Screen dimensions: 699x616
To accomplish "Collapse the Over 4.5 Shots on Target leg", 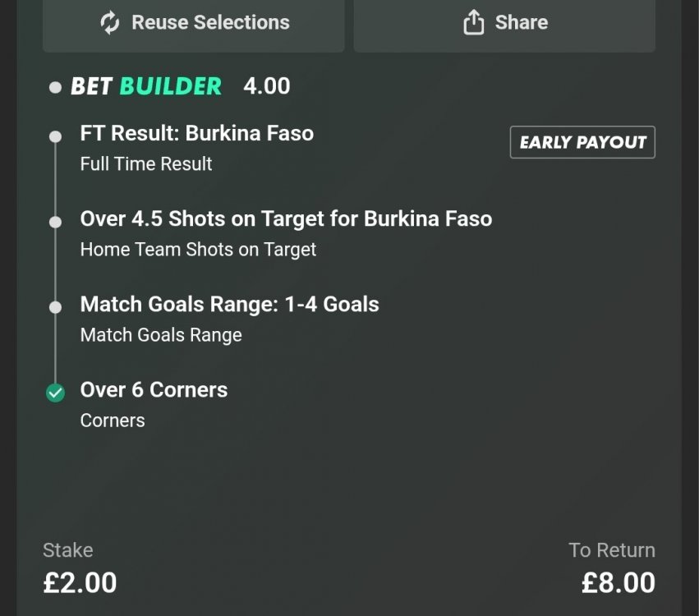I will click(x=286, y=219).
